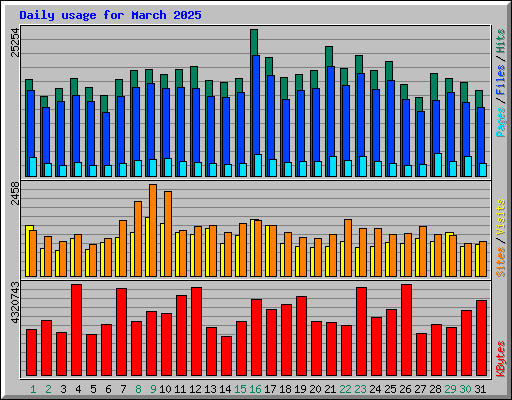Click the red KBytes bar for day 7
Viewport: 512px width, 400px height.
[121, 332]
